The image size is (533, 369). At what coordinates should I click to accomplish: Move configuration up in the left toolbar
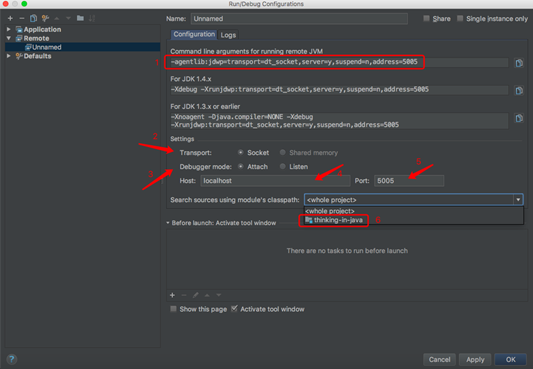point(57,18)
